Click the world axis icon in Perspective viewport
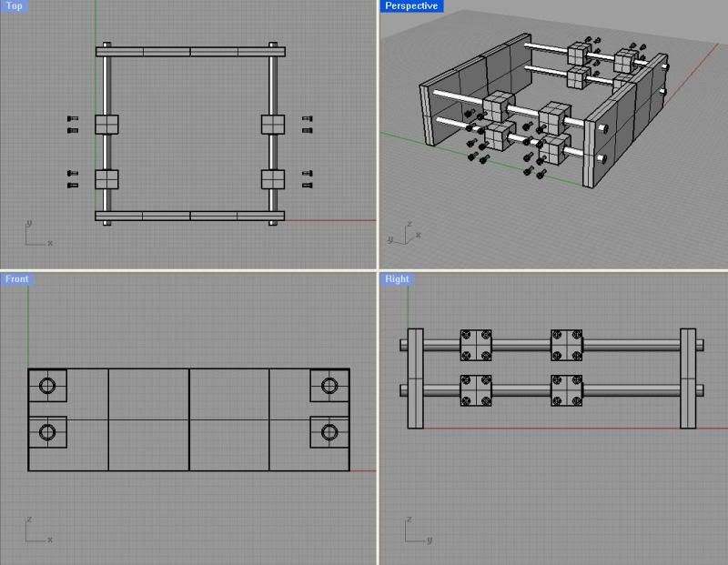 tap(401, 232)
